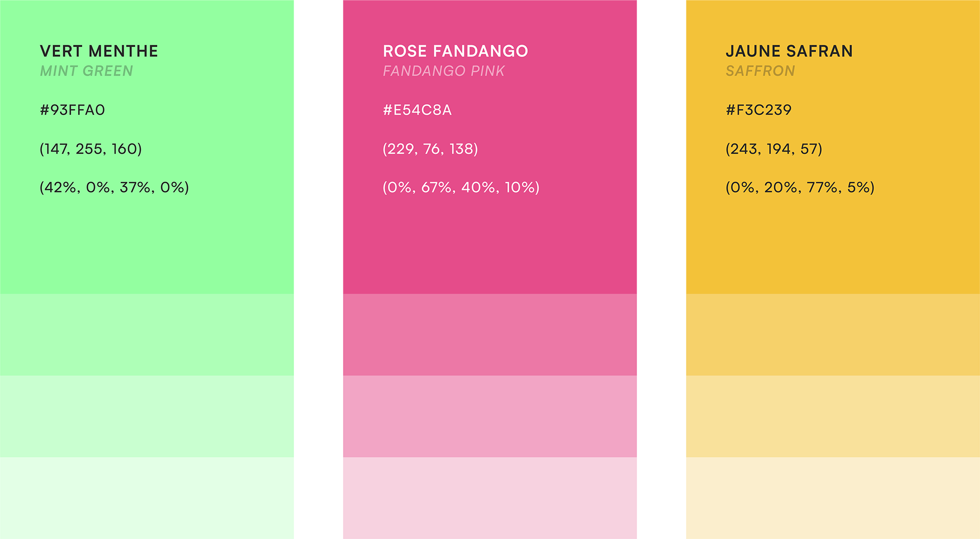
Task: Click the CMYK value (42%, 0%, 37%, 0%)
Action: (x=114, y=187)
